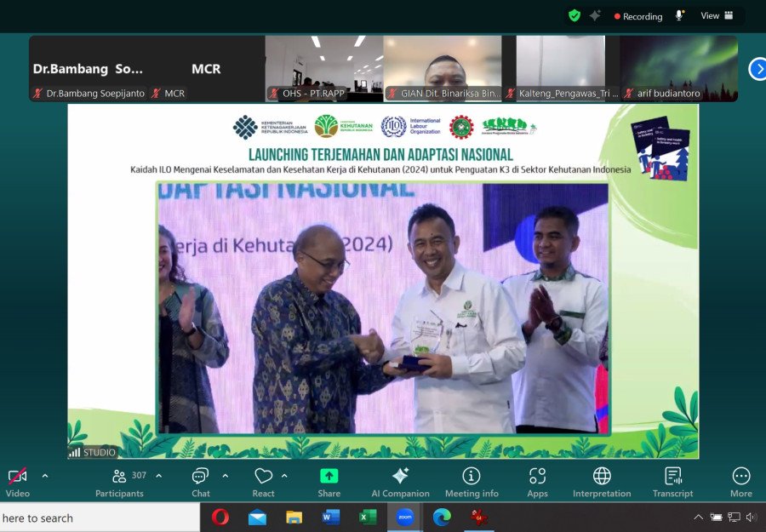Open Interpretation globe icon
Image resolution: width=766 pixels, height=532 pixels.
click(x=602, y=476)
